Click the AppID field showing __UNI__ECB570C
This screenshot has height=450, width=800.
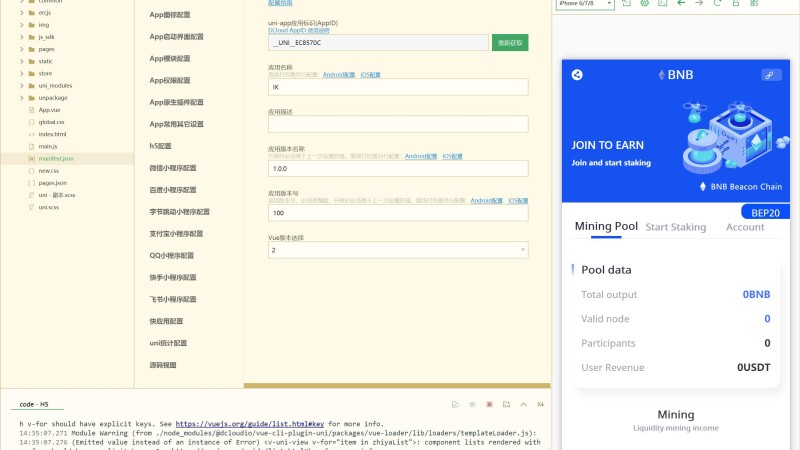point(378,43)
